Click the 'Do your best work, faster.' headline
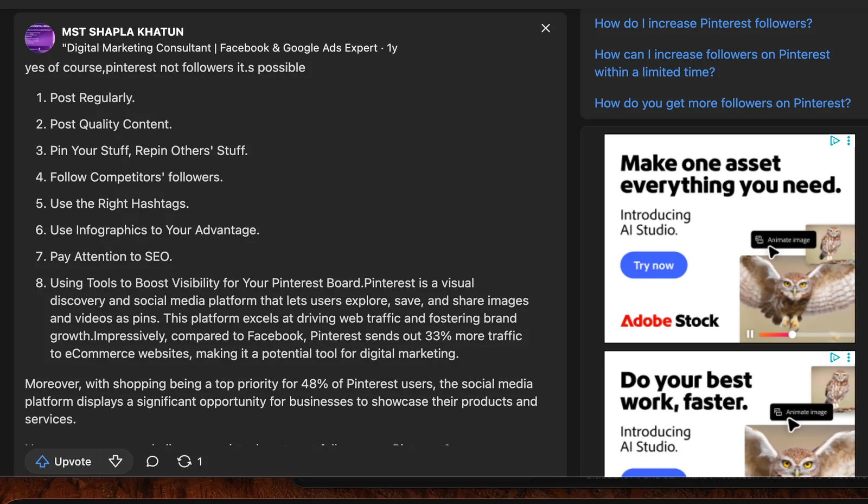The height and width of the screenshot is (504, 868). 686,391
